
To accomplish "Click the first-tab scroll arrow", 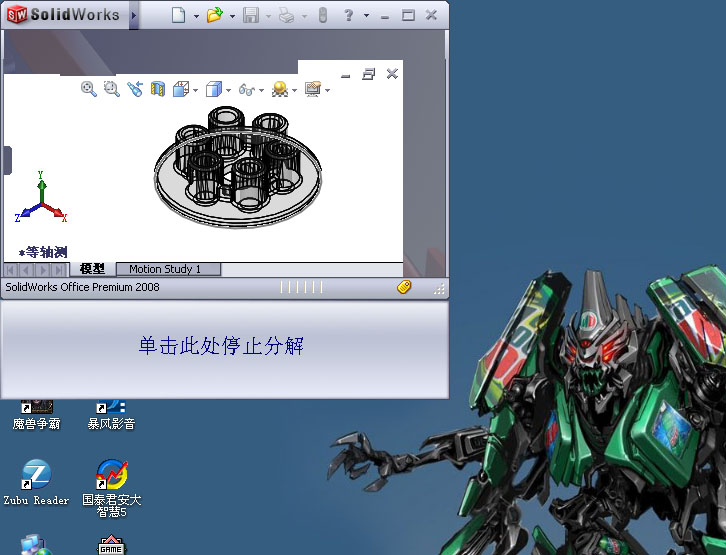I will point(11,270).
